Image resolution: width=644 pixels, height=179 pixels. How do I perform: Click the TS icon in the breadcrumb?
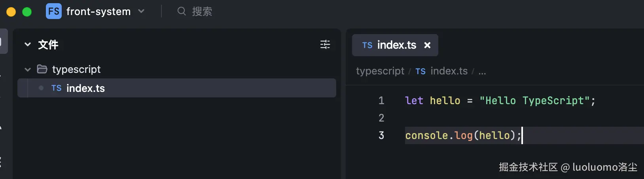click(420, 71)
